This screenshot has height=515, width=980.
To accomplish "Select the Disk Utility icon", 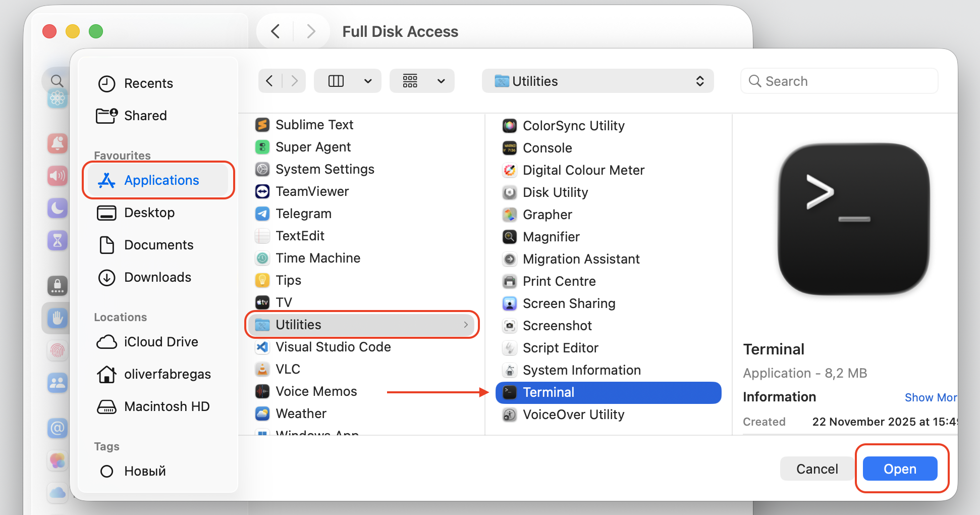I will 510,192.
